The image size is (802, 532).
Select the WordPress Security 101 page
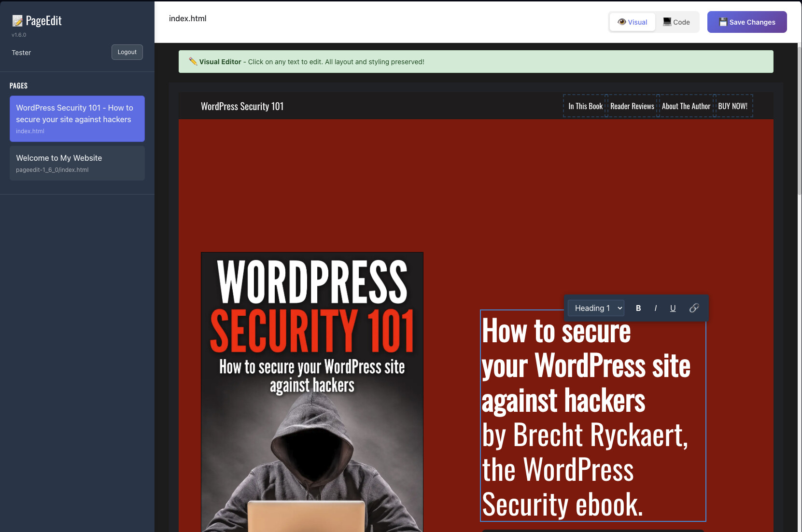(77, 119)
